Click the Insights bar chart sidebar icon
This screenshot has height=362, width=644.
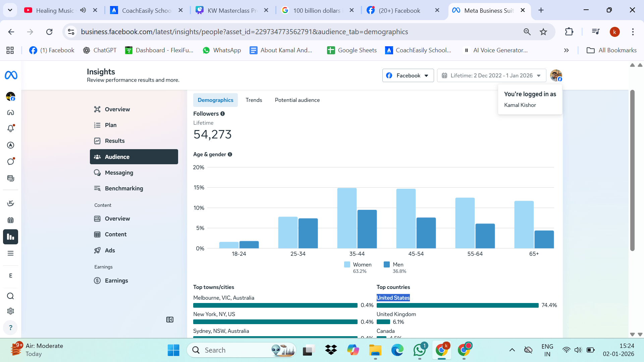click(11, 237)
